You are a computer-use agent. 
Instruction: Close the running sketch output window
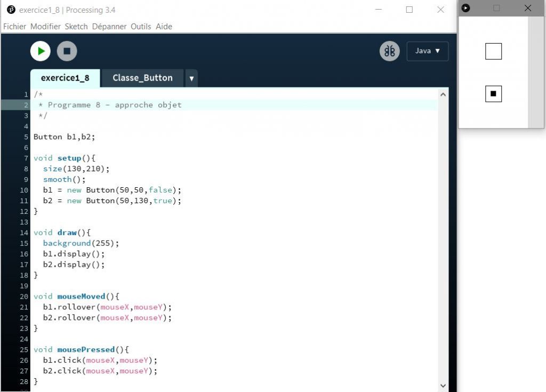click(x=528, y=8)
